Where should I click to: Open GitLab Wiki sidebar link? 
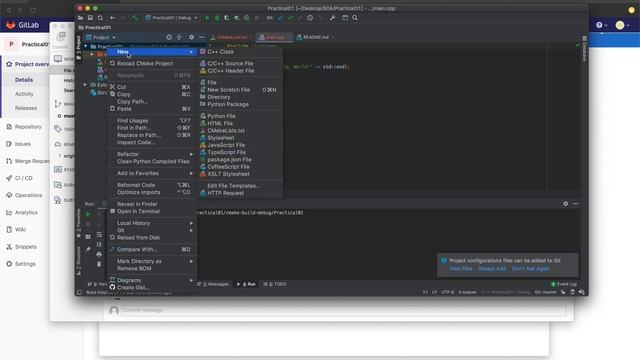(x=20, y=230)
